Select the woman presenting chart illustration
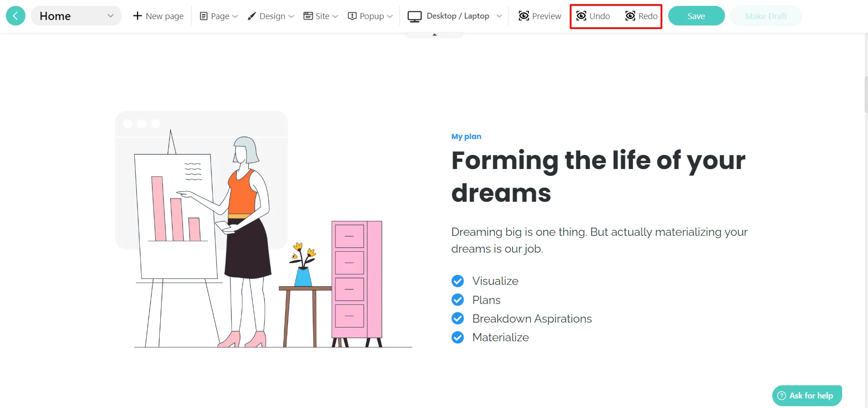 [263, 229]
